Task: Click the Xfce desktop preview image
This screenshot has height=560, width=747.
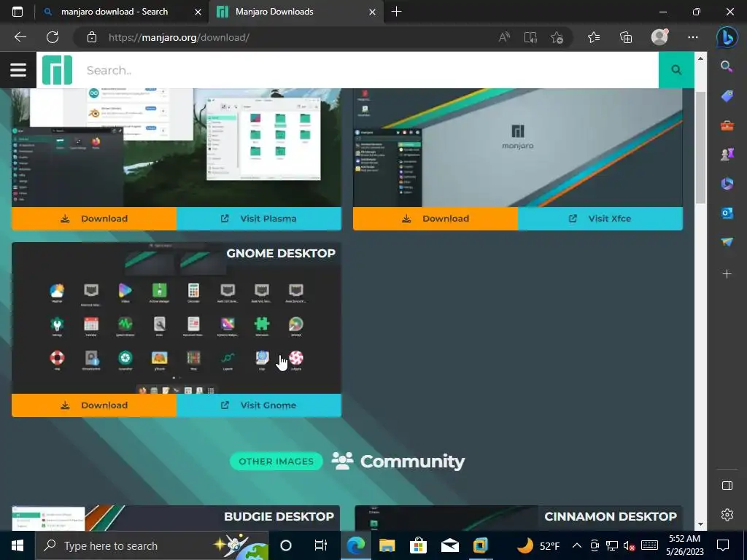Action: tap(518, 147)
